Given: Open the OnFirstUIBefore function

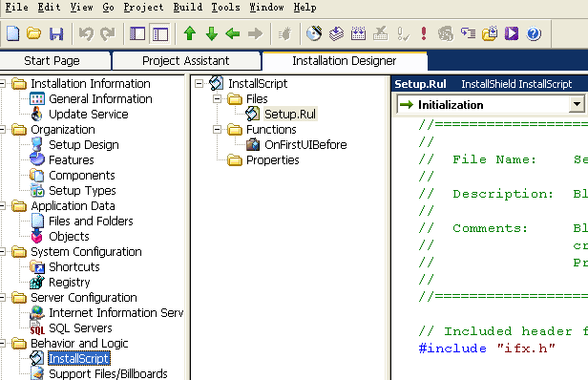Looking at the screenshot, I should (x=305, y=145).
